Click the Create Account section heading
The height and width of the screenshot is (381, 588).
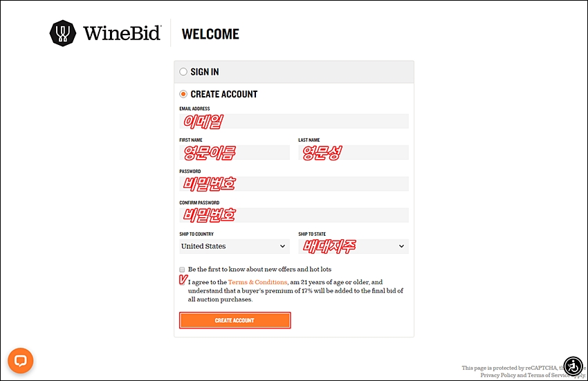[224, 94]
